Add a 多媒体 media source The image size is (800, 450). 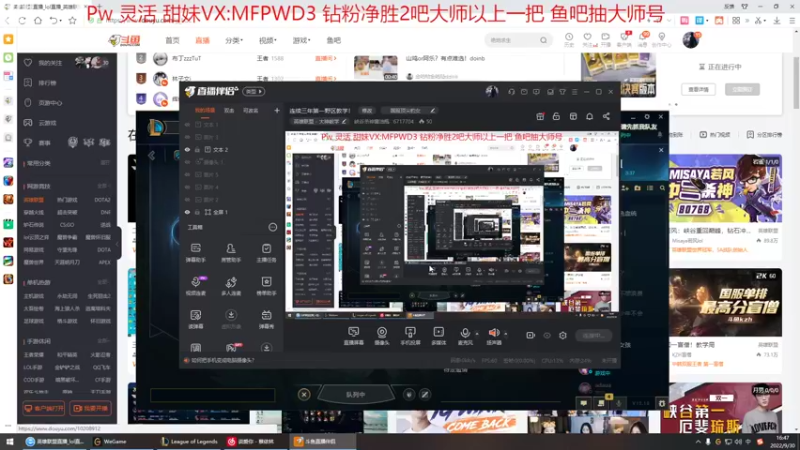[x=438, y=336]
